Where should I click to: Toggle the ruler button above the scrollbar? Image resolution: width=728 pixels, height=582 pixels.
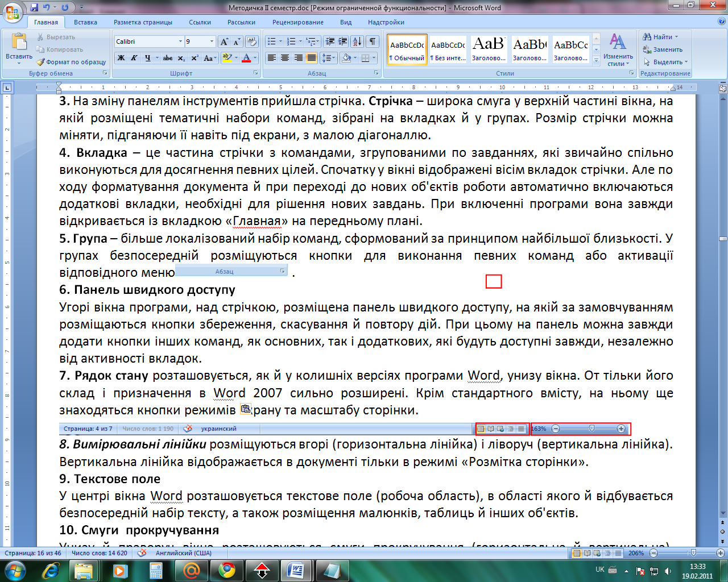(723, 88)
